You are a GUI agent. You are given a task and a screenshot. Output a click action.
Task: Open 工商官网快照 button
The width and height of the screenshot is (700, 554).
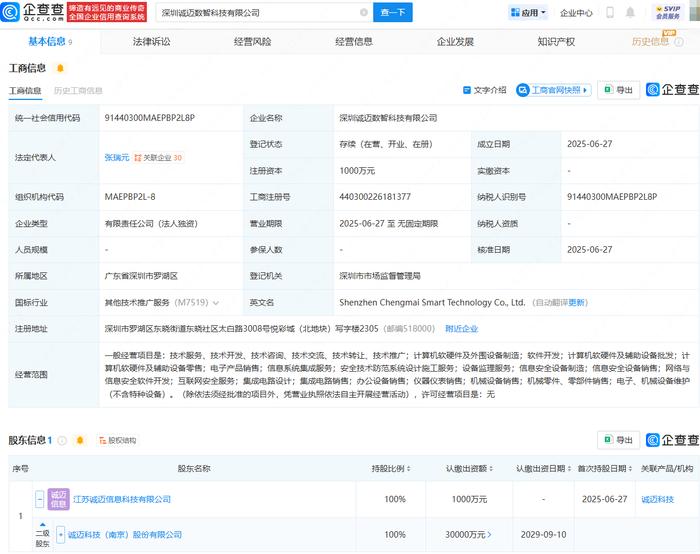coord(554,90)
